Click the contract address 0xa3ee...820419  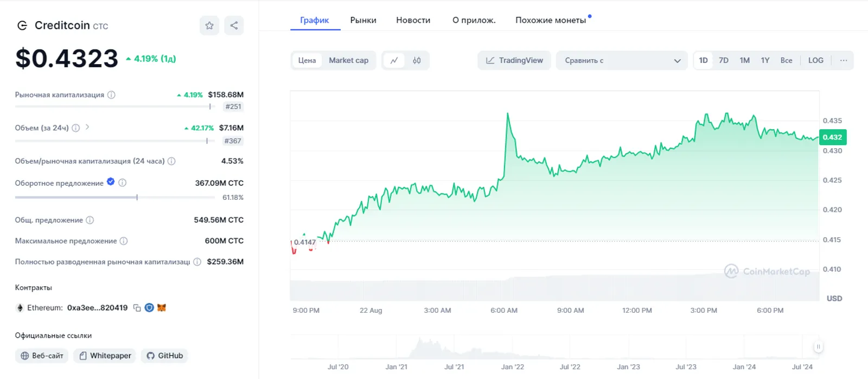point(97,308)
